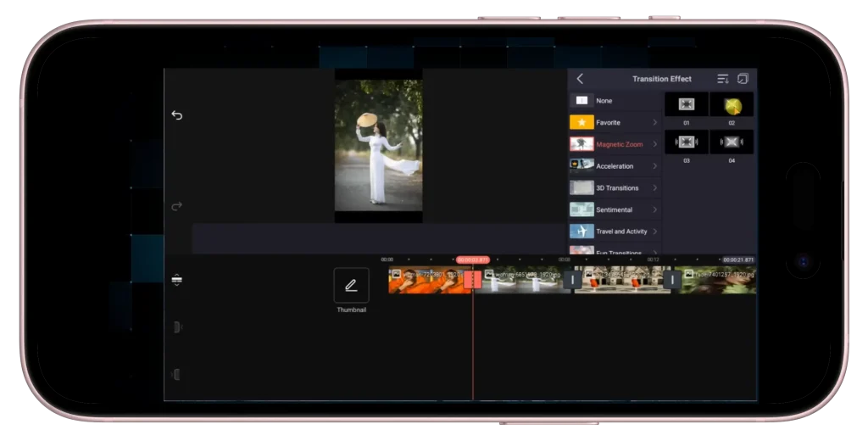
Task: Tap the apply-to-all overlapping squares icon
Action: (x=743, y=79)
